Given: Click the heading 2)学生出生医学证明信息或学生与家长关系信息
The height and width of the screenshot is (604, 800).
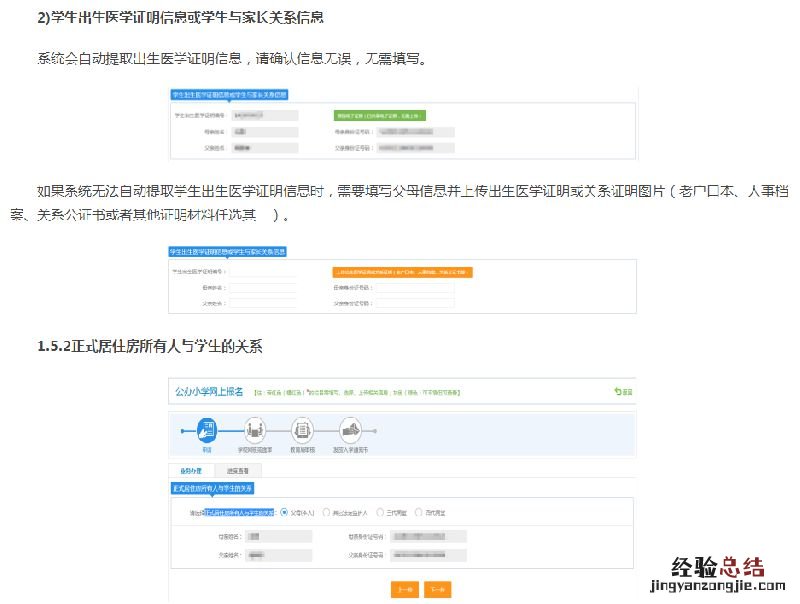Looking at the screenshot, I should pyautogui.click(x=181, y=17).
